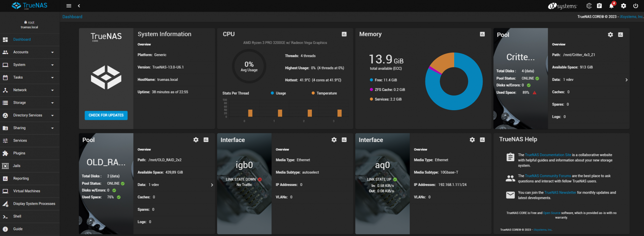
Task: Click the Shell prompt icon
Action: [x=5, y=217]
